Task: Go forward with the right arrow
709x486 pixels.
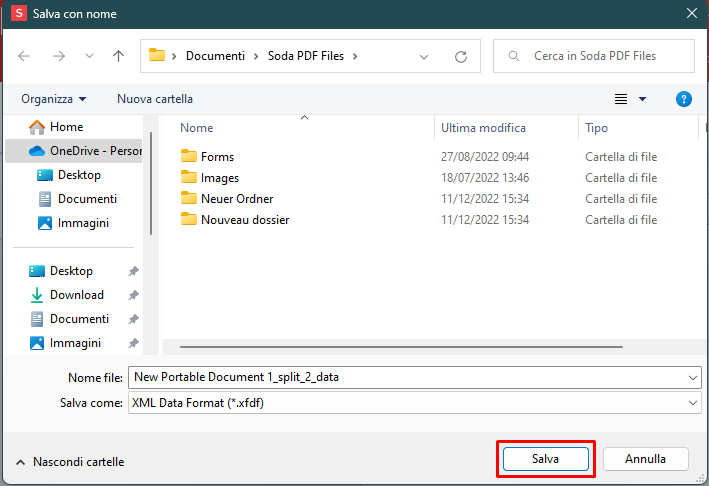Action: [59, 56]
